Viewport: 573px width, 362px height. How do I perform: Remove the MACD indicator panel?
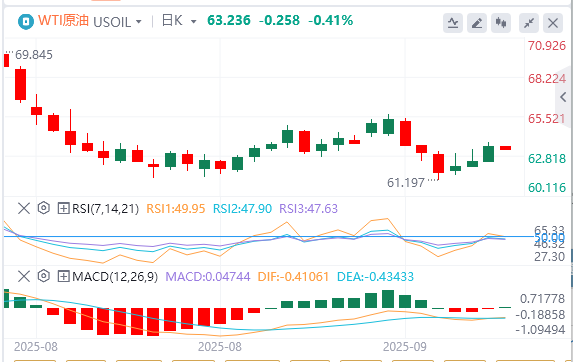(24, 277)
